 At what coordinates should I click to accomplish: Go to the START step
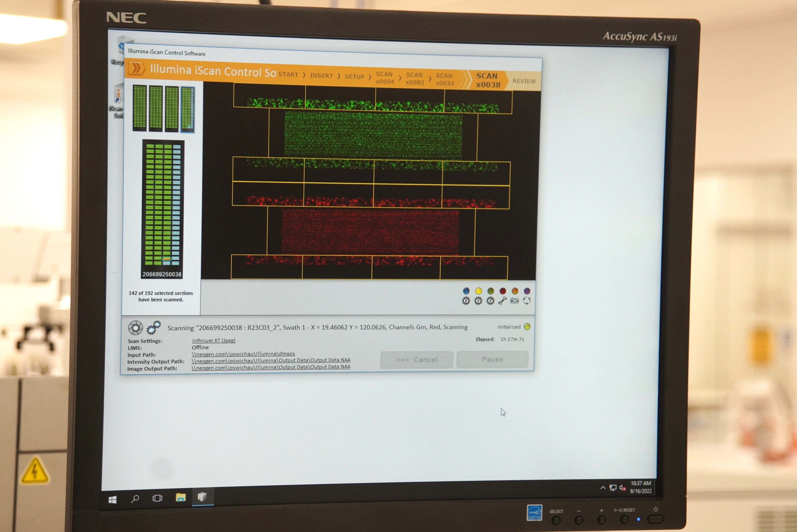pyautogui.click(x=288, y=74)
